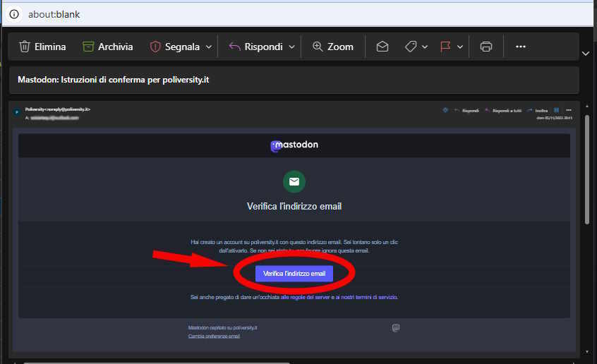Open the toolbar more options ellipsis
This screenshot has height=364, width=597.
coord(521,47)
